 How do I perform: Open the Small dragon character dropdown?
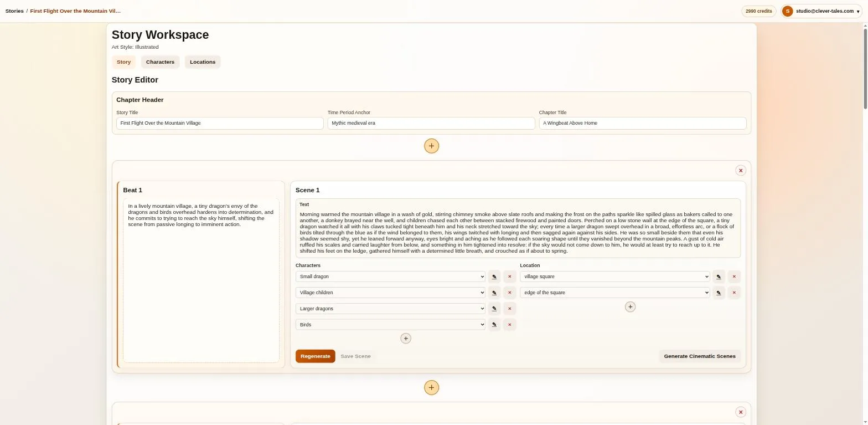[x=390, y=276]
